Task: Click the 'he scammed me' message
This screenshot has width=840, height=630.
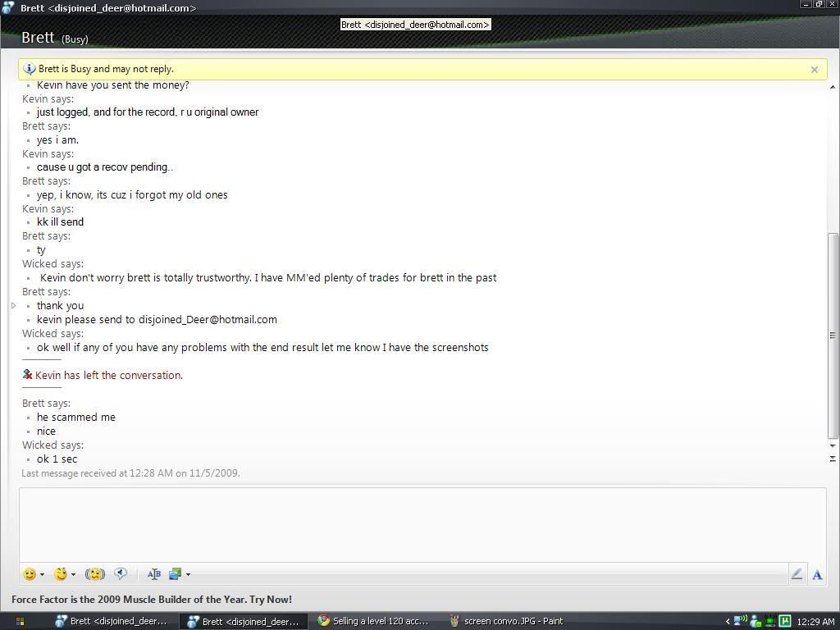Action: pos(76,417)
